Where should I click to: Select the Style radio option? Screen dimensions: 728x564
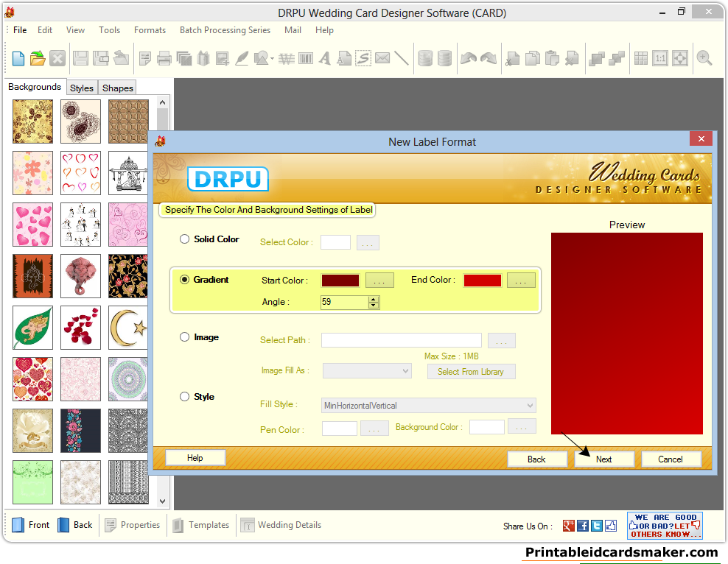pos(185,397)
